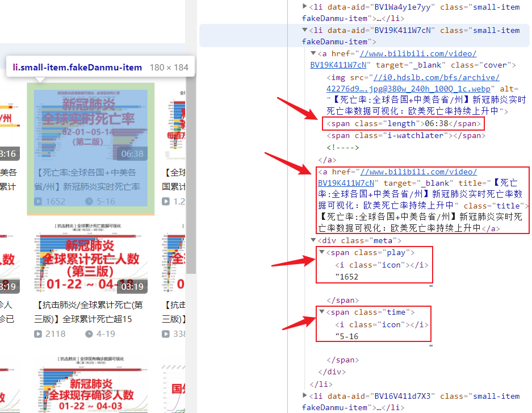Screen dimensions: 532x413
Task: Open the 【死亡率:全球各国+中美各省/州】 video title
Action: click(x=87, y=180)
